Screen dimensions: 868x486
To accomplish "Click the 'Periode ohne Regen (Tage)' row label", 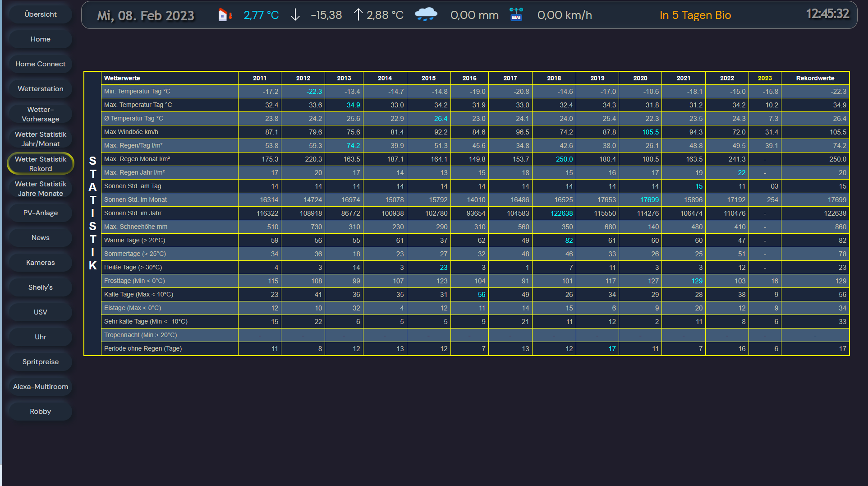I will [x=143, y=348].
